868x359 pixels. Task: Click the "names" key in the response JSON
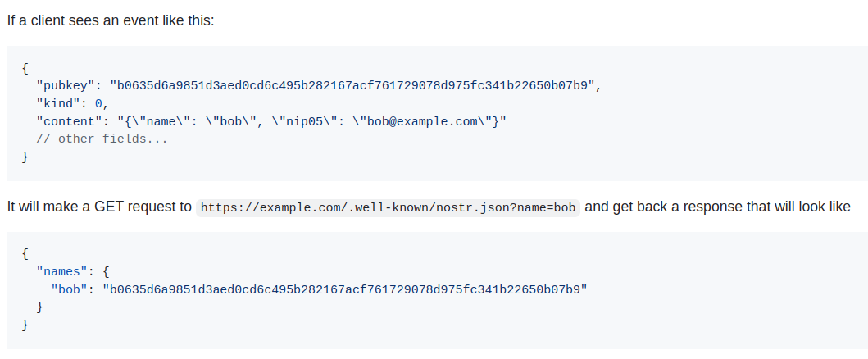[61, 271]
